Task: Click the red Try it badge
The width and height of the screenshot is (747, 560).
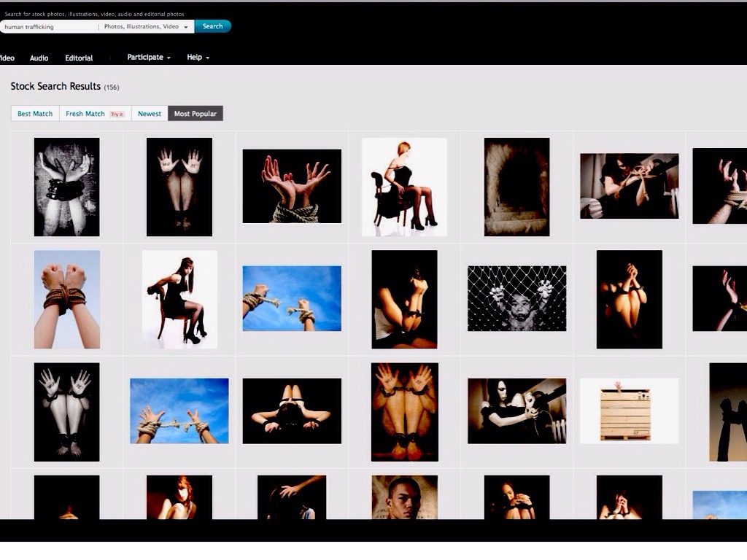Action: point(117,114)
